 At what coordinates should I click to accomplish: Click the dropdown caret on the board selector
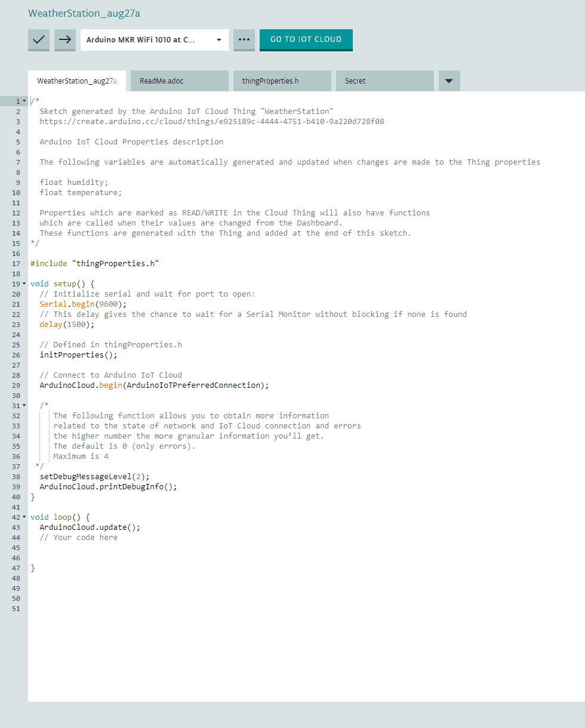(218, 40)
